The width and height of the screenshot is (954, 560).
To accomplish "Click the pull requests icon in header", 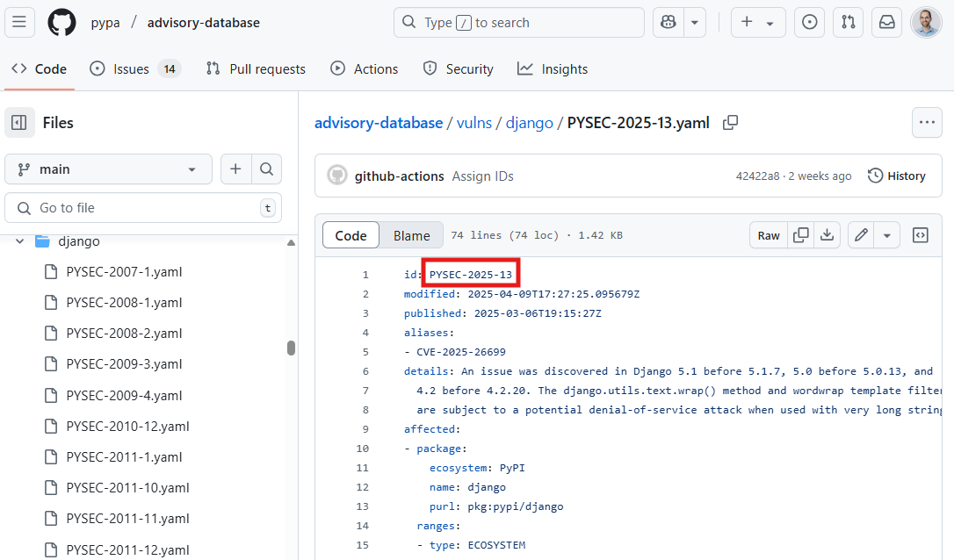I will coord(848,22).
